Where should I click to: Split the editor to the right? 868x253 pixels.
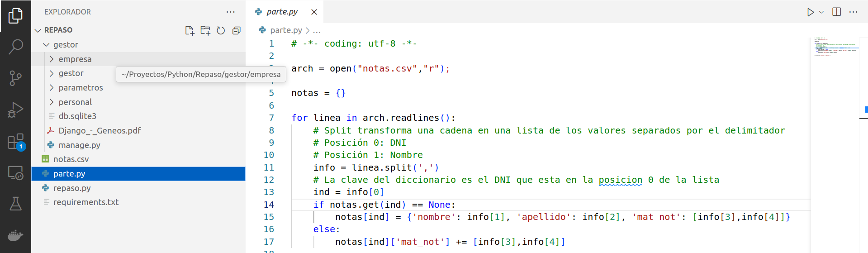tap(837, 12)
